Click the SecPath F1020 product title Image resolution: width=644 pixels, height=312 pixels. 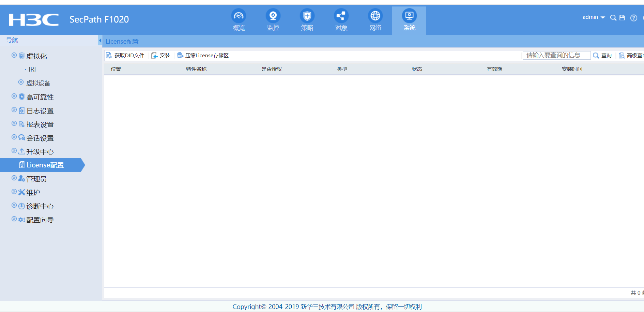pos(99,19)
